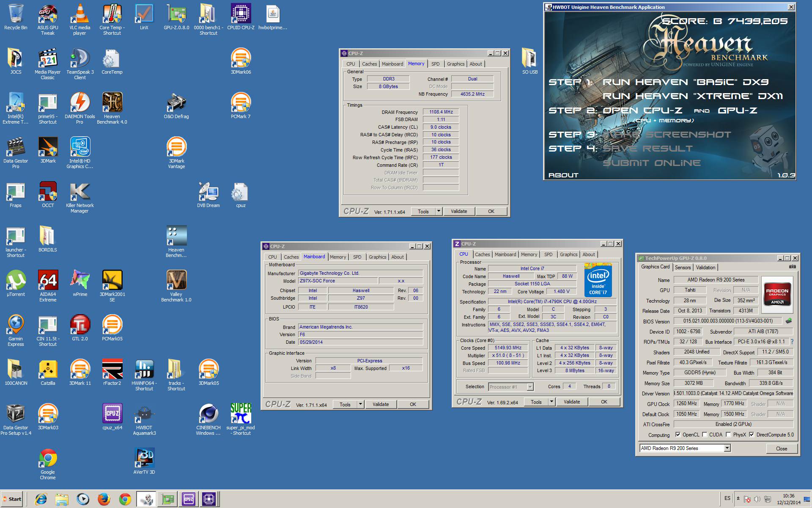
Task: Open Killer Network Manager icon
Action: [80, 197]
